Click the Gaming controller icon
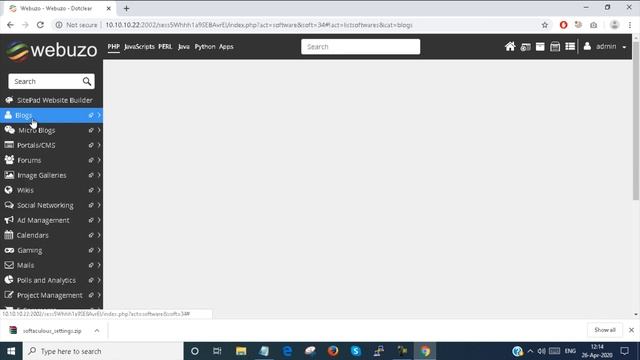This screenshot has height=360, width=640. point(9,250)
